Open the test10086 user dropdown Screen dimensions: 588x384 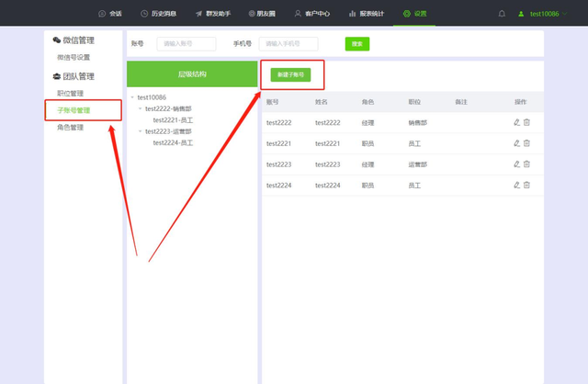click(x=543, y=14)
